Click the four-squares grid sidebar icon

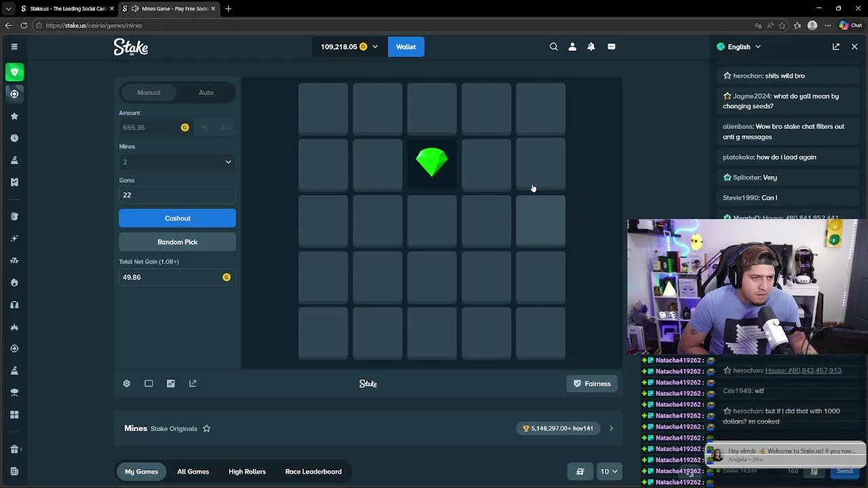point(14,415)
